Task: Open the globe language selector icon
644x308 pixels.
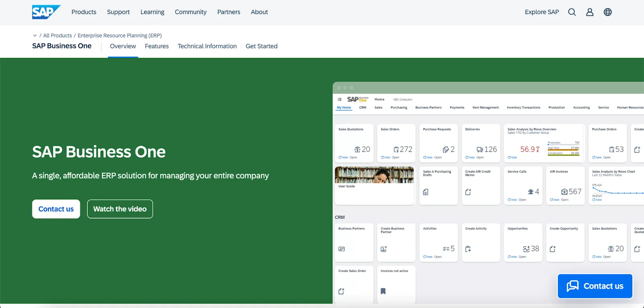Action: [x=608, y=12]
